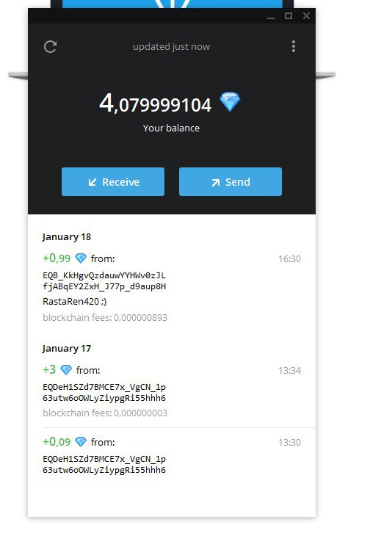The height and width of the screenshot is (547, 392).
Task: Minimize the wallet window
Action: (x=271, y=16)
